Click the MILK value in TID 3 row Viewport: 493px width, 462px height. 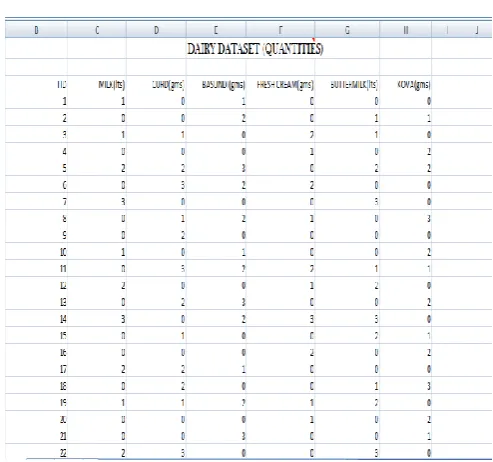pos(97,134)
